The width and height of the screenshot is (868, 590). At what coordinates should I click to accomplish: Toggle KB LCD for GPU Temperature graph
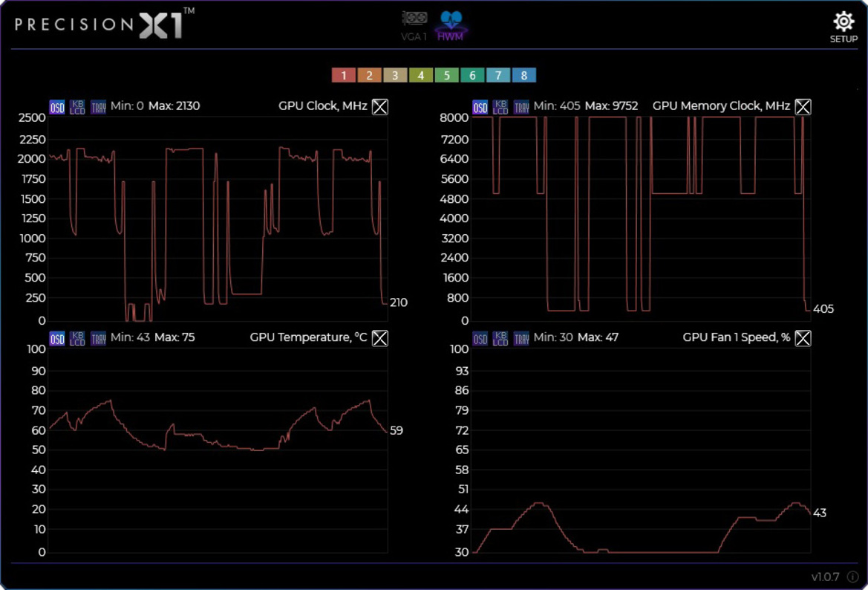77,339
